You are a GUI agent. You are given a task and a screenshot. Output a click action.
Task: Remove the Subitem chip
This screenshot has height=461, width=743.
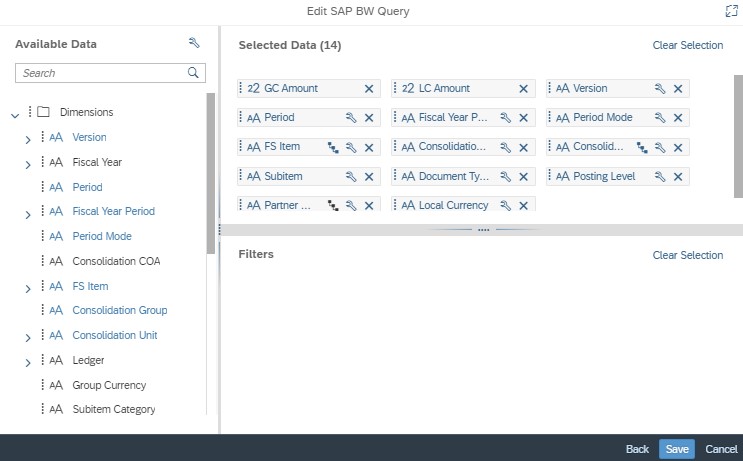tap(369, 177)
